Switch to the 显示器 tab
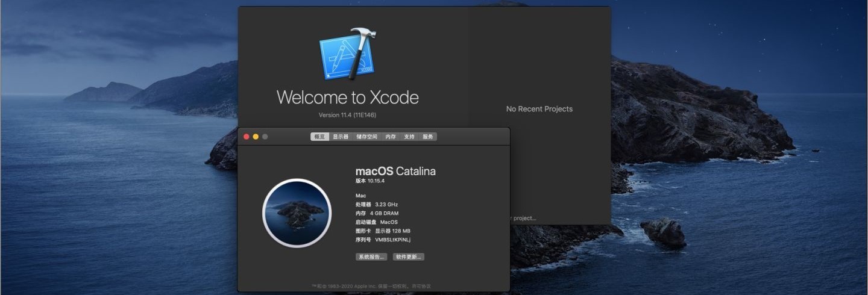This screenshot has width=868, height=295. coord(341,137)
